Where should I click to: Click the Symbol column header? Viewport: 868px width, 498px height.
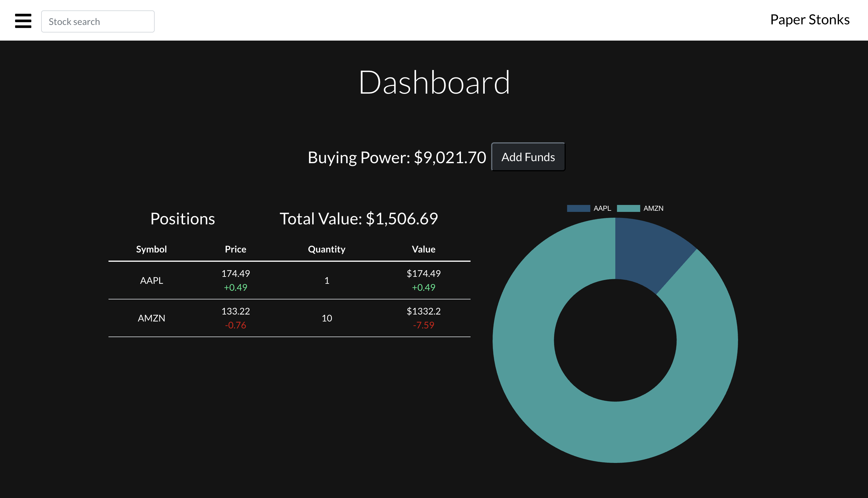152,249
